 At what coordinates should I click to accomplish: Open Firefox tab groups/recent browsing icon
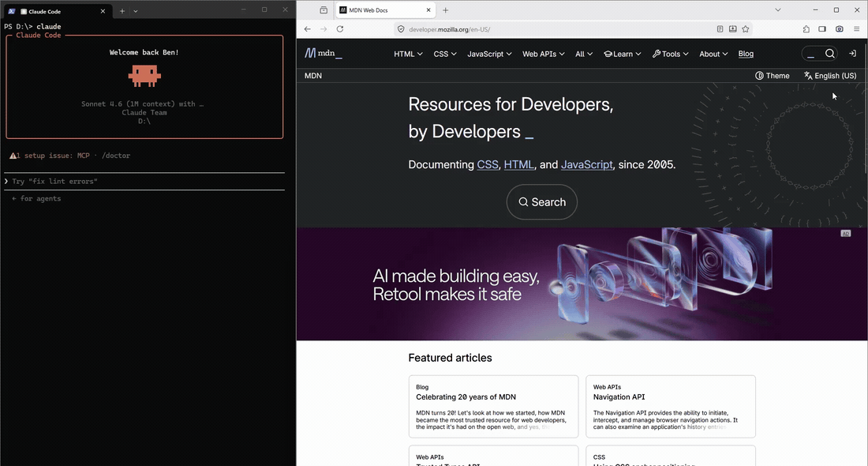click(x=324, y=10)
